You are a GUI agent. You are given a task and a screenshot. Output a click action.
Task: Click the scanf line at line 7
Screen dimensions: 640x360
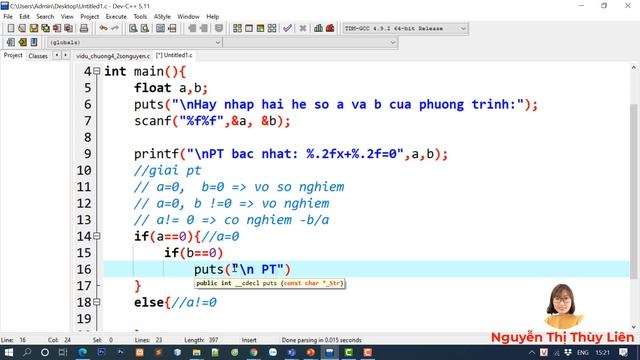[x=212, y=121]
